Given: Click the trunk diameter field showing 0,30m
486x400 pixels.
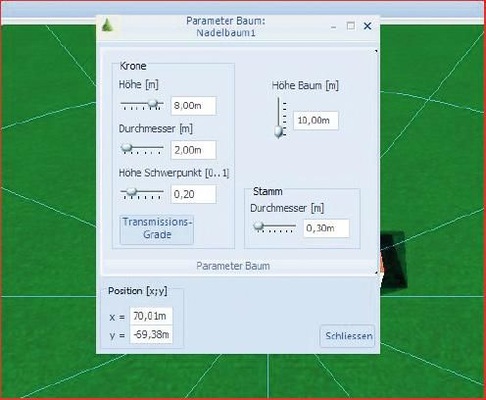Looking at the screenshot, I should (x=326, y=228).
